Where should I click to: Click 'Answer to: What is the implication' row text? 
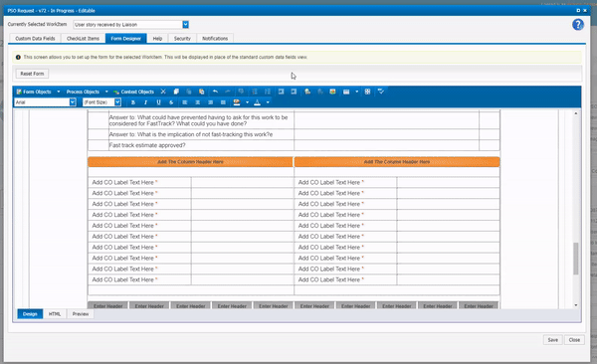click(191, 134)
